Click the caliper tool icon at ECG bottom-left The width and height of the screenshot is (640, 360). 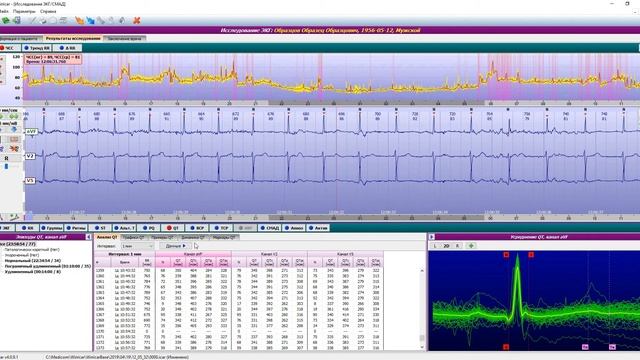tap(15, 217)
